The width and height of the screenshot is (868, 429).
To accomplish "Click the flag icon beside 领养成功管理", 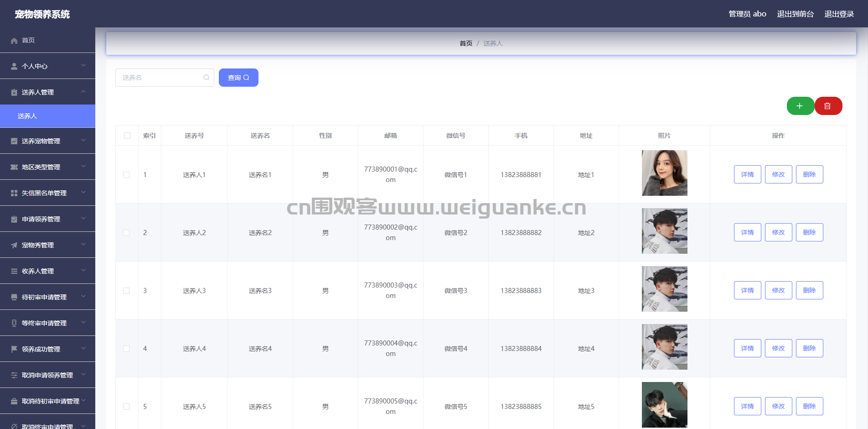I will 14,349.
